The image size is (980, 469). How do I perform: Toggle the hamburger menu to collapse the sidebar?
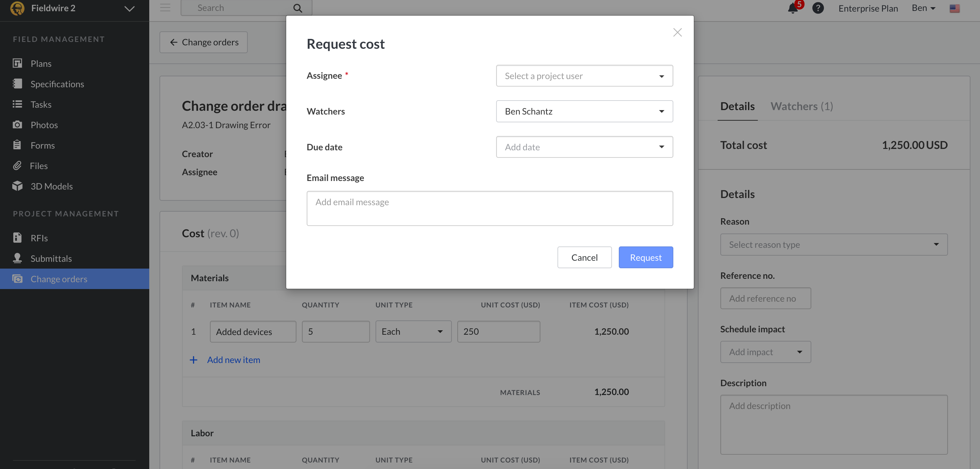click(165, 7)
